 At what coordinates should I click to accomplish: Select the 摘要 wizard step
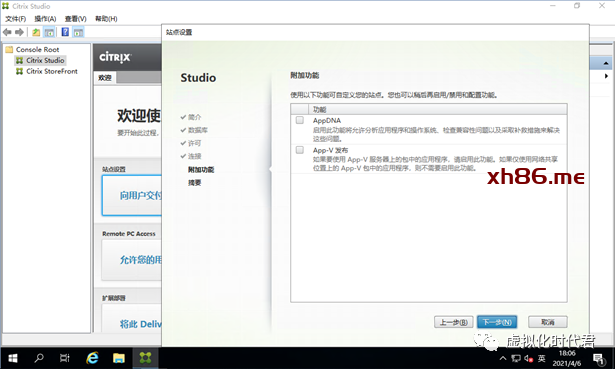point(195,183)
